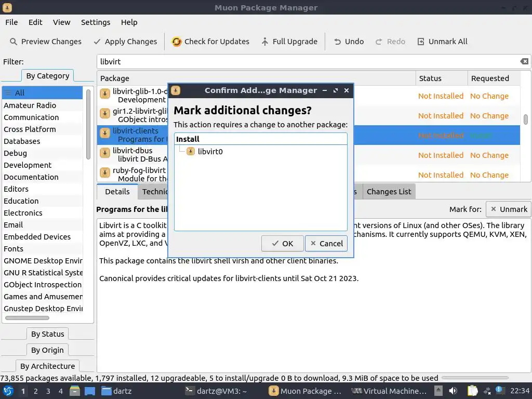Sort by the Requested column header
The image size is (532, 399).
coord(494,78)
